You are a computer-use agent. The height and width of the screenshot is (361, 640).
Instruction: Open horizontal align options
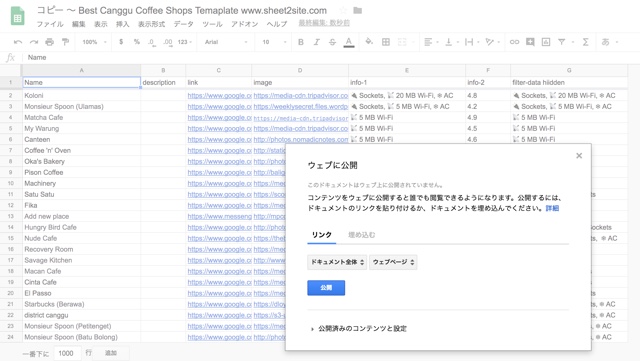click(x=431, y=42)
